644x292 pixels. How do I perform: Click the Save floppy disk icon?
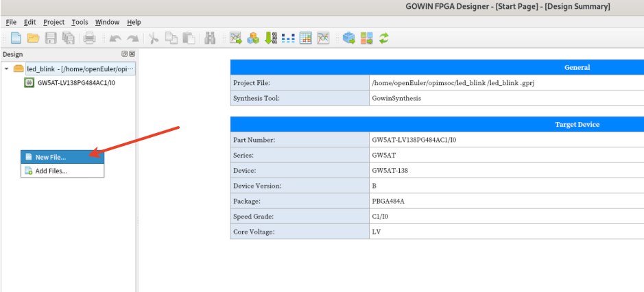click(x=51, y=38)
